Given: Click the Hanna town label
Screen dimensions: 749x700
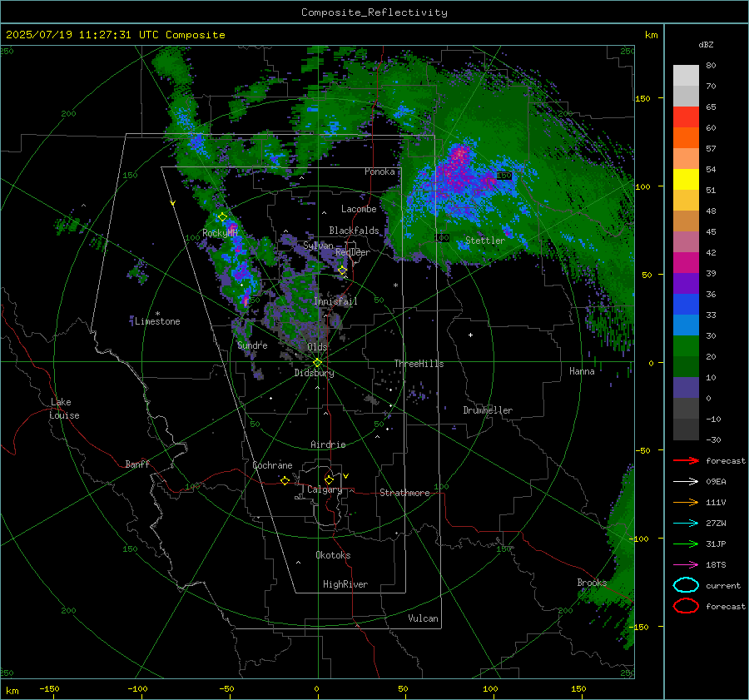Looking at the screenshot, I should (x=582, y=371).
